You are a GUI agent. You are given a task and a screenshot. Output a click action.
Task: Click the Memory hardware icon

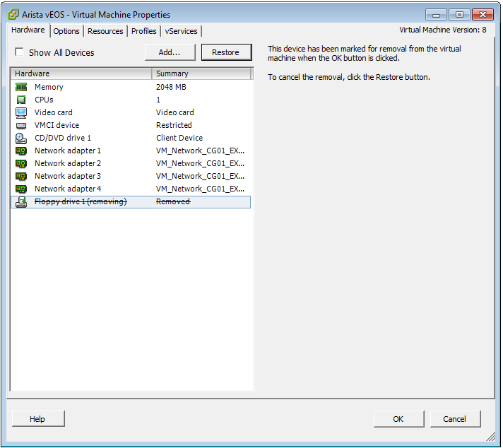21,87
